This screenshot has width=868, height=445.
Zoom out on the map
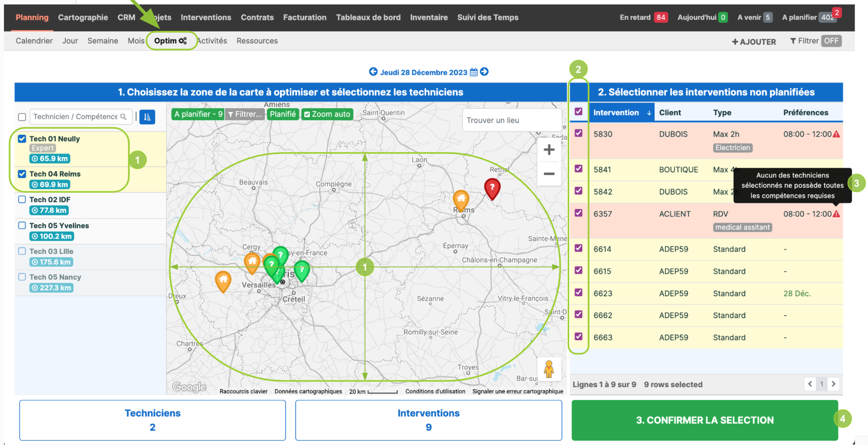(x=549, y=174)
